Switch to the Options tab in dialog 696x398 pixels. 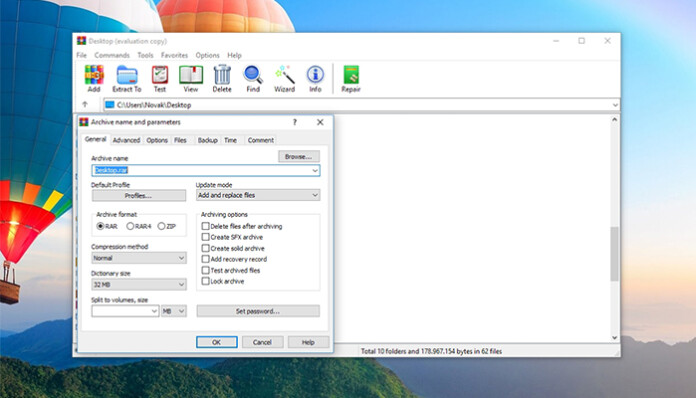click(157, 140)
